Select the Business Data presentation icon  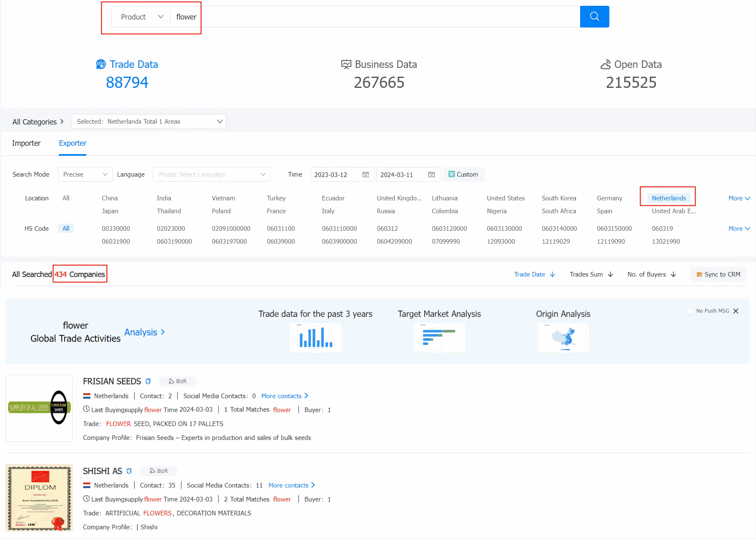pos(346,64)
